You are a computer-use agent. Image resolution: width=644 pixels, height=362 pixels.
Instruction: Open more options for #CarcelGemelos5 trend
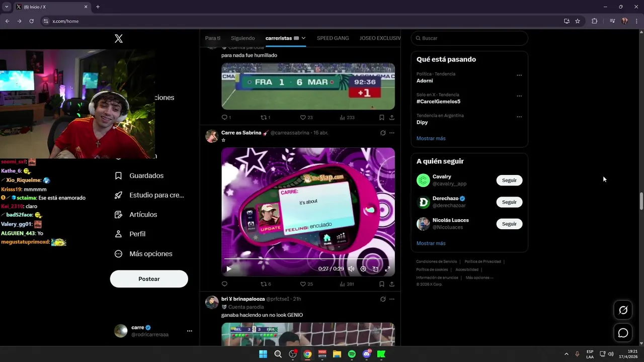click(x=519, y=96)
